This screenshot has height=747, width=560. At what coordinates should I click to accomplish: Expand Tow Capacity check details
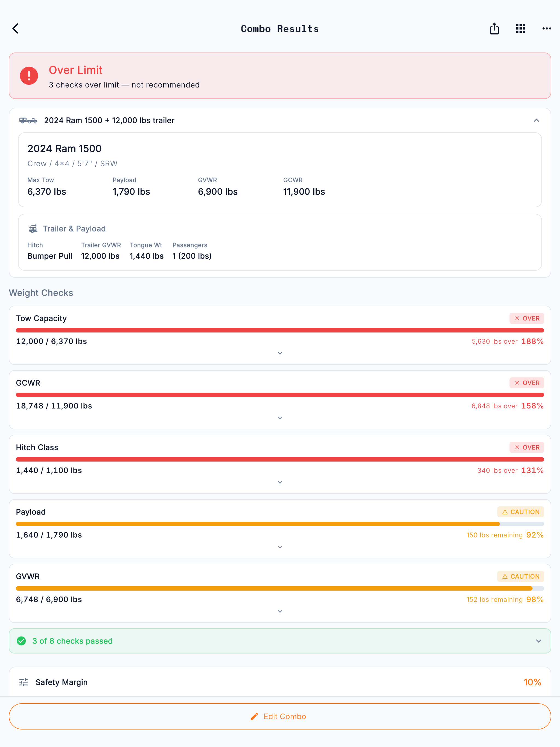[280, 353]
